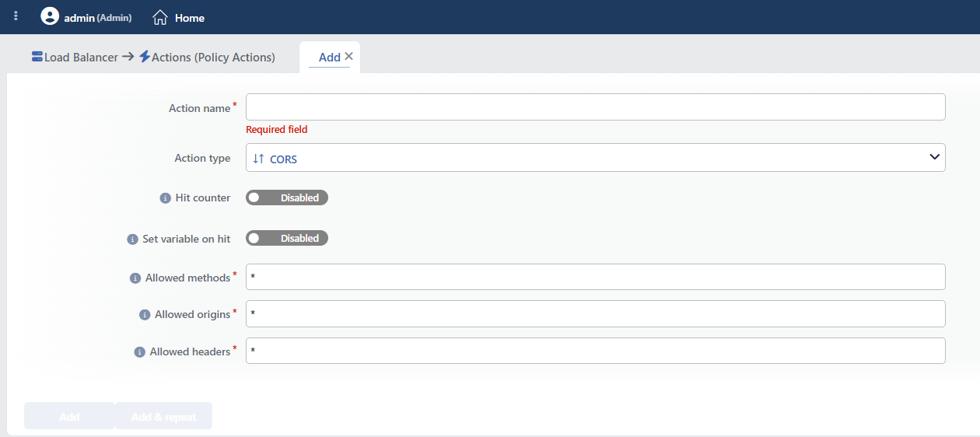Open the three-dot main menu icon
Viewport: 980px width, 437px height.
16,16
